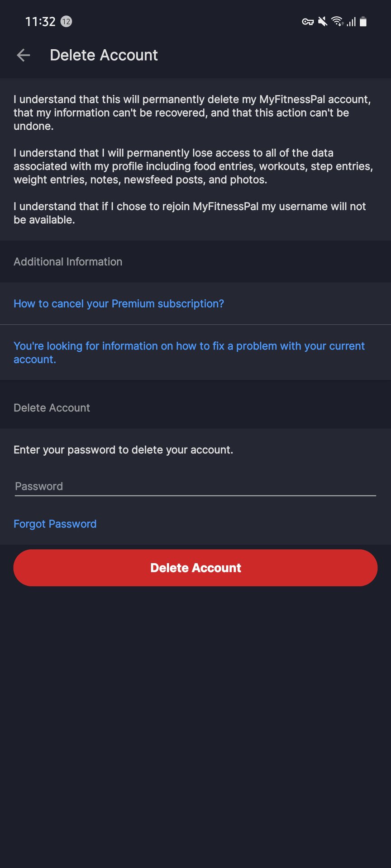This screenshot has width=391, height=868.
Task: Click the 'Delete Account' page title
Action: (104, 55)
